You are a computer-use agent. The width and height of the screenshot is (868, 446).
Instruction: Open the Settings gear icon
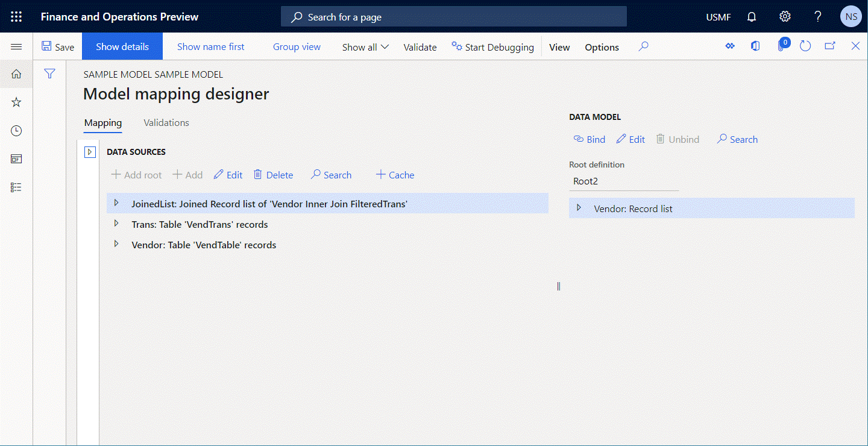[x=785, y=16]
